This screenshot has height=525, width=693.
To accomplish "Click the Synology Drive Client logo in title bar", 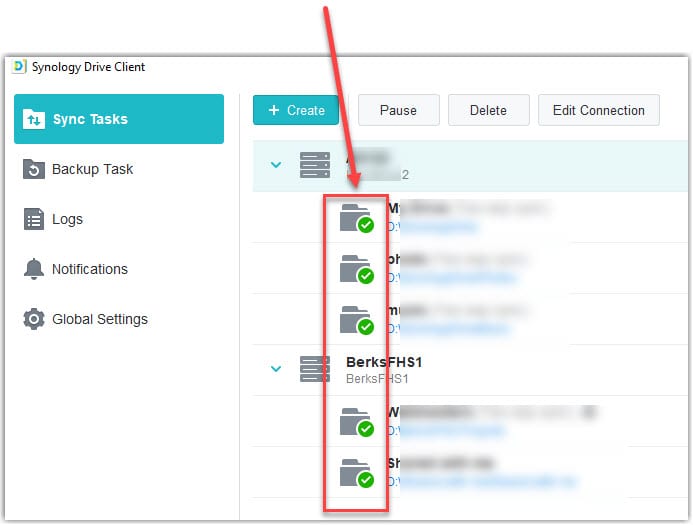I will coord(19,67).
